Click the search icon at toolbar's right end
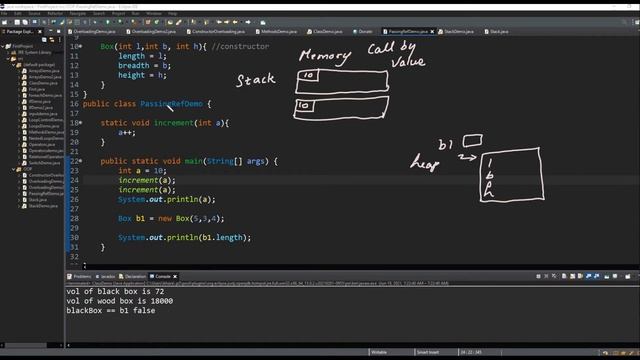The height and width of the screenshot is (360, 640). click(624, 22)
